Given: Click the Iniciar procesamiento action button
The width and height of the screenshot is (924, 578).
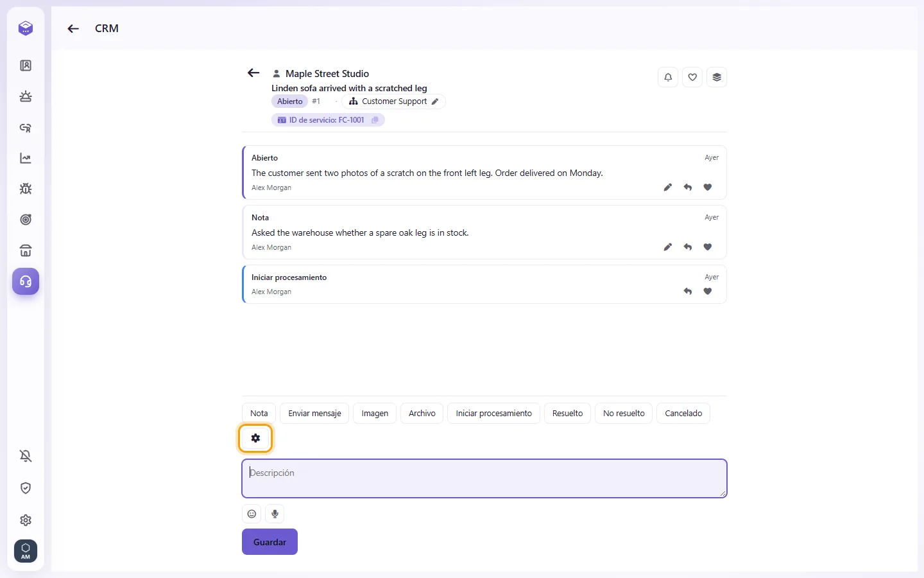Looking at the screenshot, I should coord(494,414).
